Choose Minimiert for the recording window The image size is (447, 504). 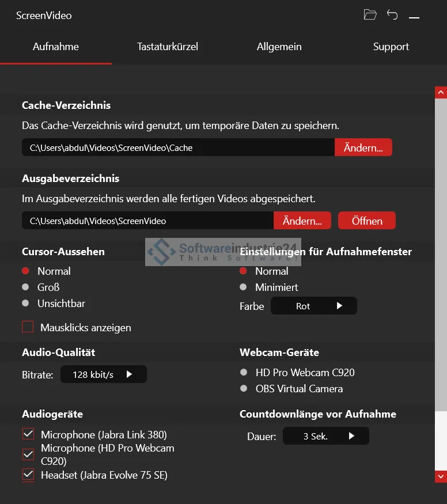[243, 287]
